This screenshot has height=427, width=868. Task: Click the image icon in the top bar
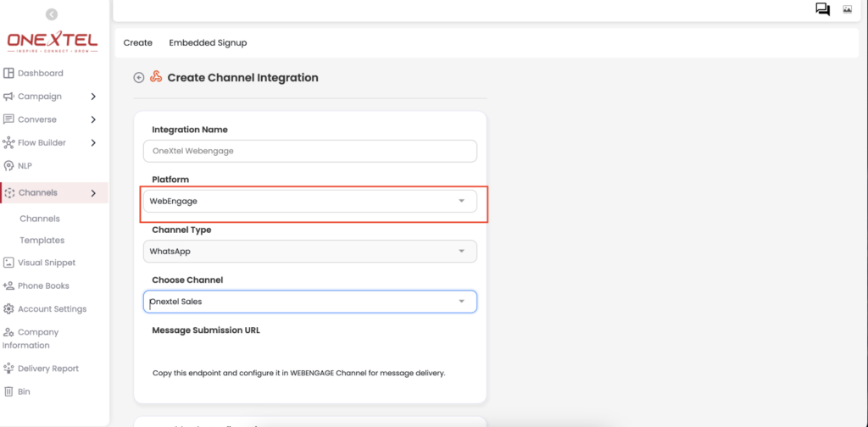click(847, 9)
